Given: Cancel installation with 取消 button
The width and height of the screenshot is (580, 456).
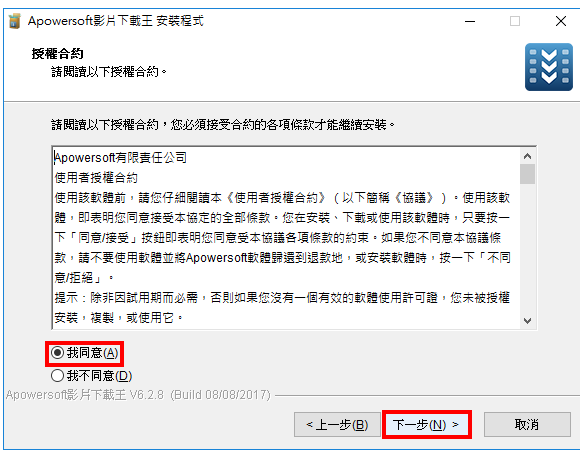Looking at the screenshot, I should click(527, 425).
